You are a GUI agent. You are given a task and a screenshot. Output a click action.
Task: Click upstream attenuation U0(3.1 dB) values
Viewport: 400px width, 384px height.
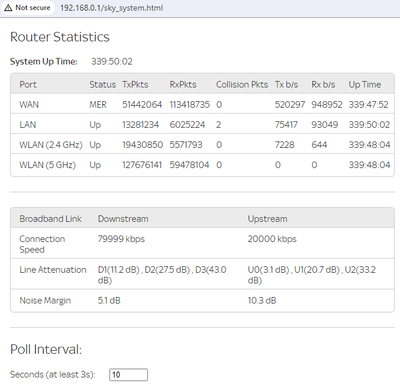(312, 275)
